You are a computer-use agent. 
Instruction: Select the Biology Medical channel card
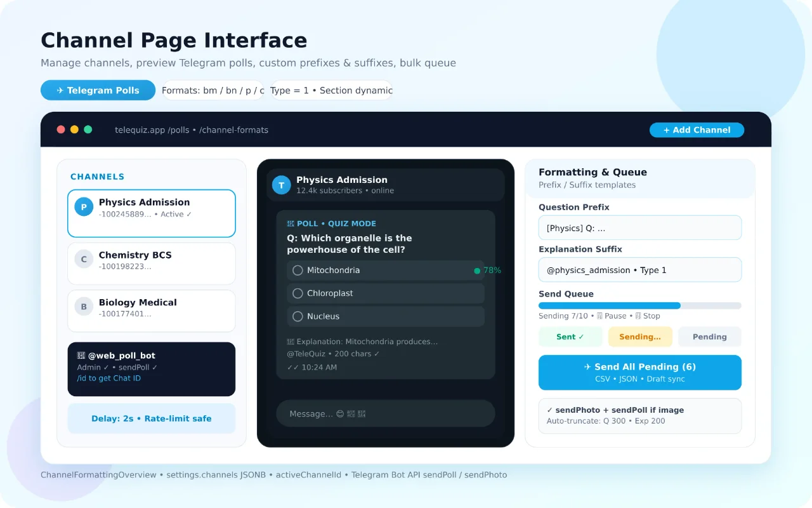click(x=152, y=311)
